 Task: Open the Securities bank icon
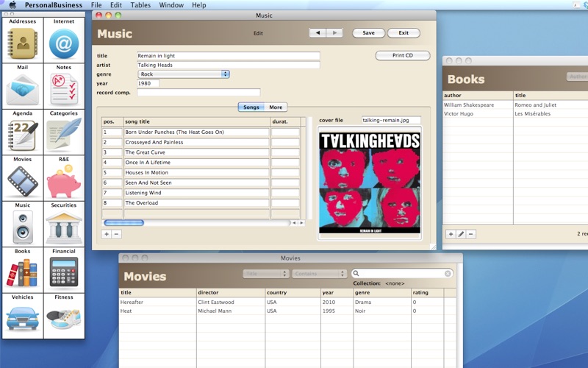click(x=64, y=227)
